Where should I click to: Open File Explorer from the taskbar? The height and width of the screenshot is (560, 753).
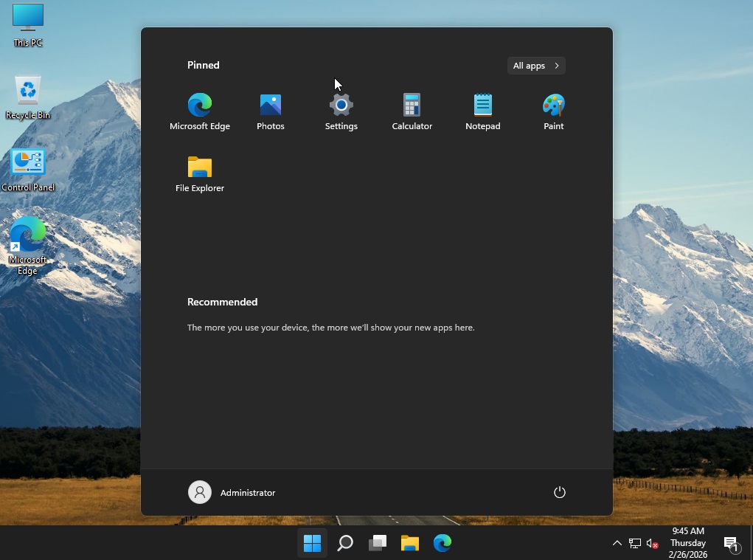click(410, 543)
